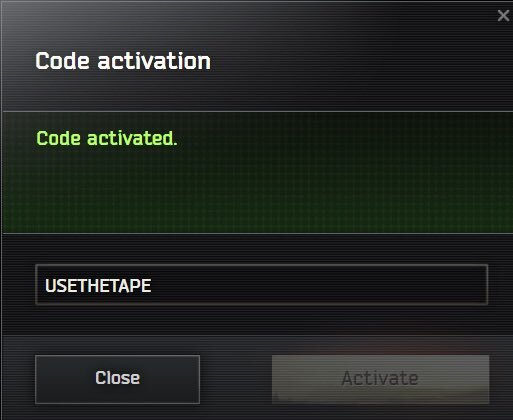Click empty area inside code text box

click(317, 285)
